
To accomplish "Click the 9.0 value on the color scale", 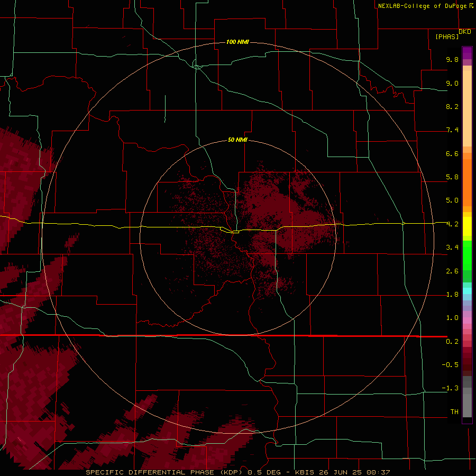I will [452, 83].
